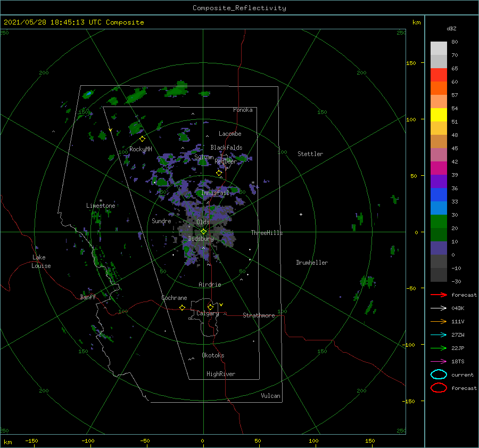Click the Blackfalds label
The image size is (479, 448).
click(x=226, y=148)
